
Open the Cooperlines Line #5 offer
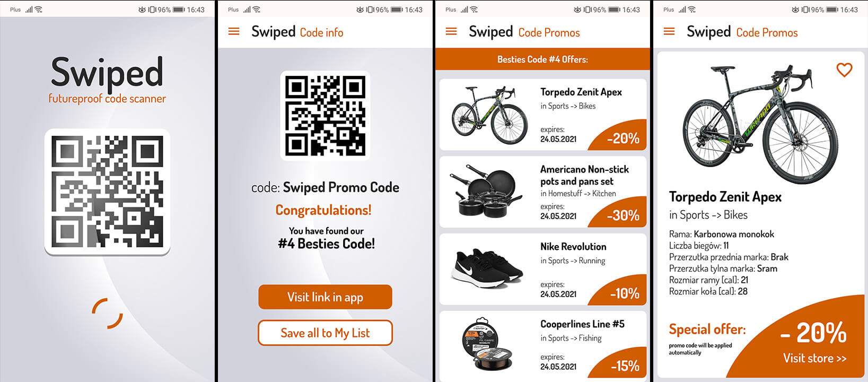click(x=543, y=345)
